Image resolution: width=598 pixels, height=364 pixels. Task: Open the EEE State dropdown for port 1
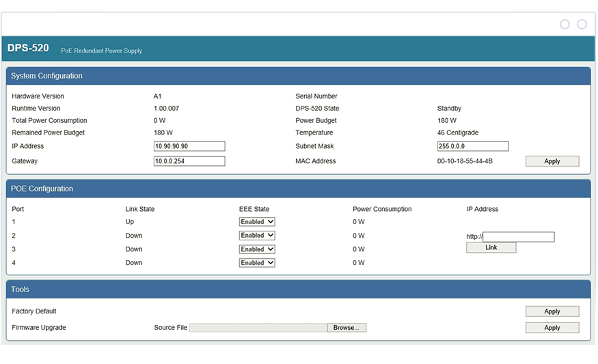click(x=257, y=222)
